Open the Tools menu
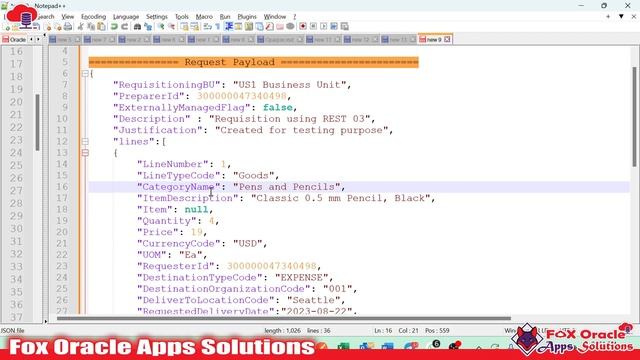Viewport: 640px width, 360px height. (x=182, y=17)
